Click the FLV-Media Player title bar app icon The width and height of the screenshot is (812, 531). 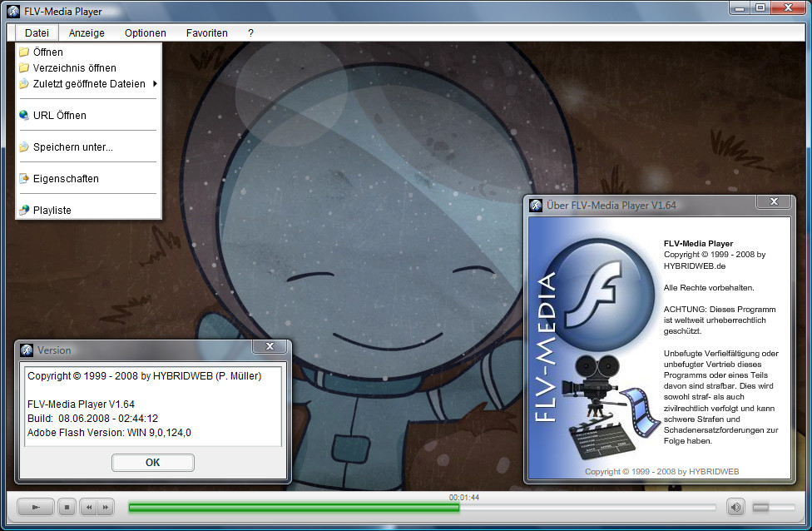[13, 12]
